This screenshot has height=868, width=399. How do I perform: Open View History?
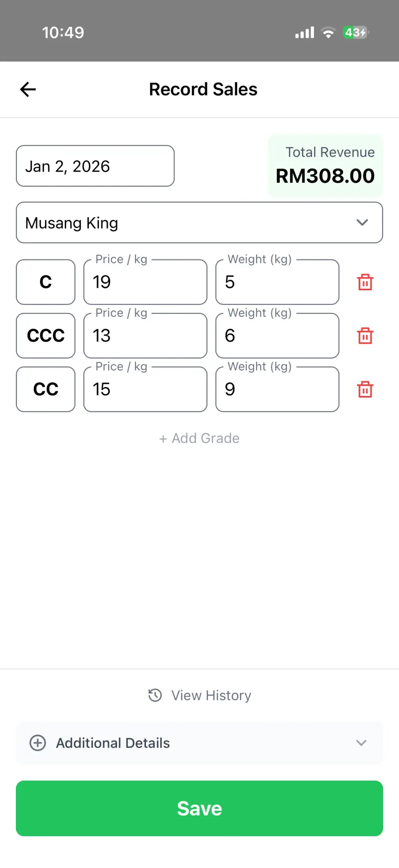click(211, 695)
